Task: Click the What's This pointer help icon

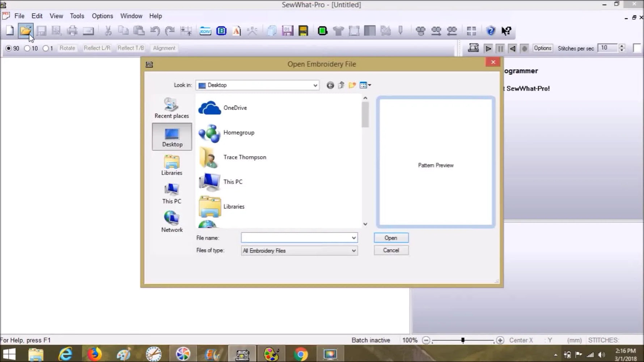Action: tap(506, 31)
